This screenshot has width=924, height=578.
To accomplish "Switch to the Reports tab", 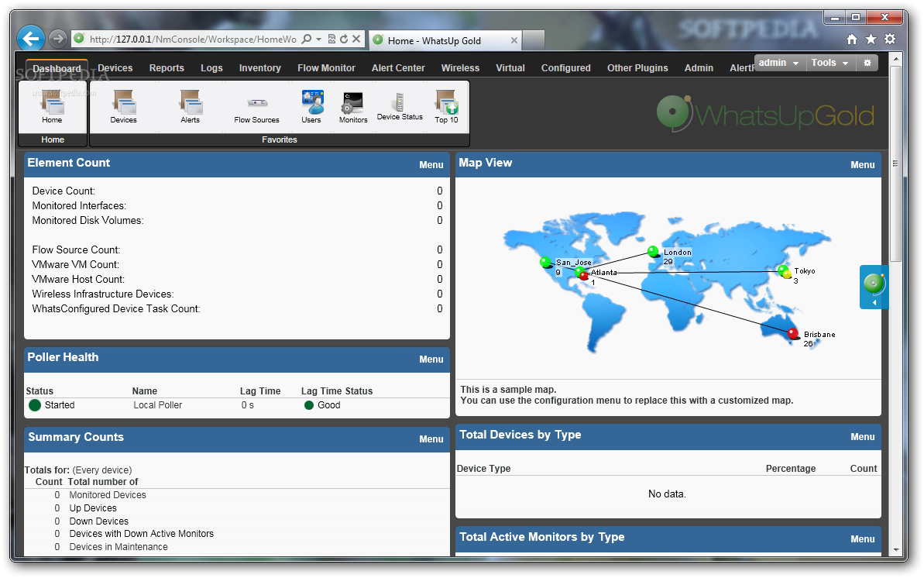I will (167, 68).
